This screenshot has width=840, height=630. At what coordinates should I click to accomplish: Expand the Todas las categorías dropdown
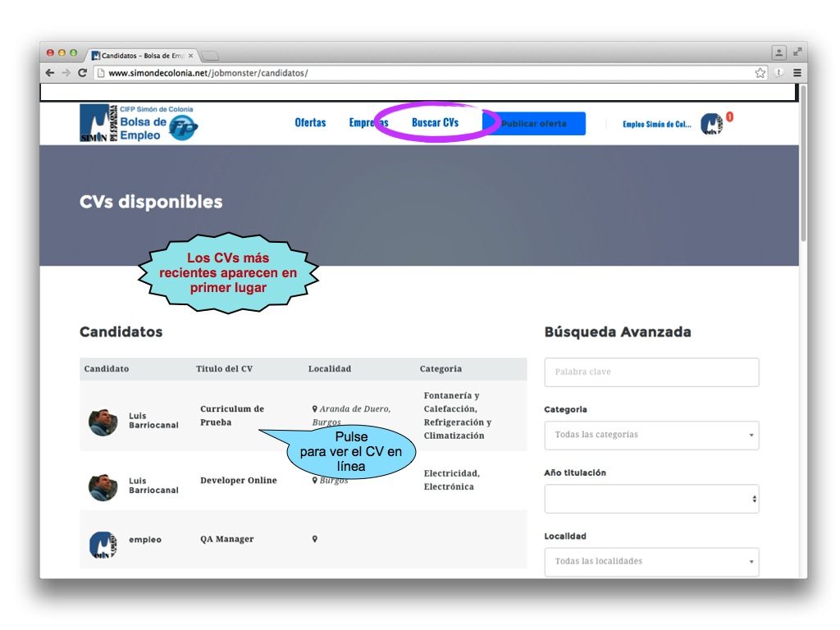coord(651,435)
